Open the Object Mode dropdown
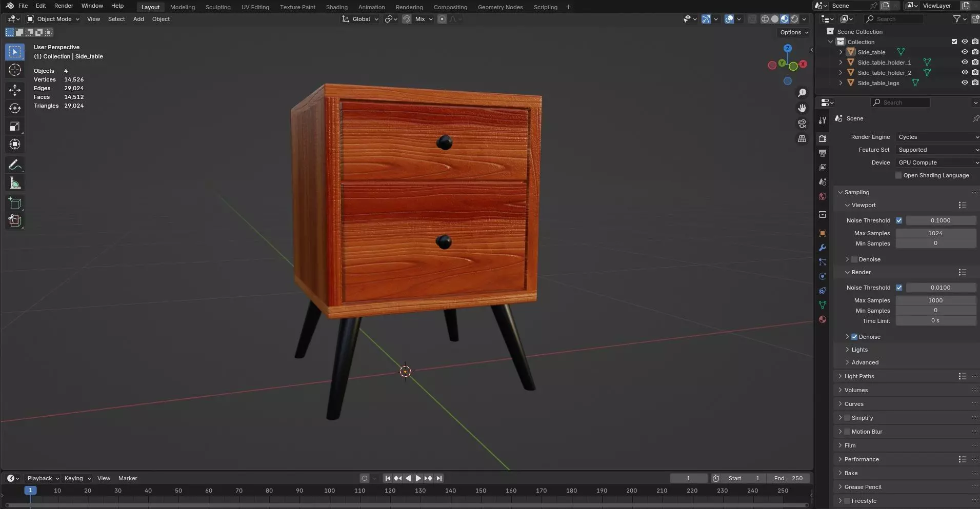 (x=53, y=19)
